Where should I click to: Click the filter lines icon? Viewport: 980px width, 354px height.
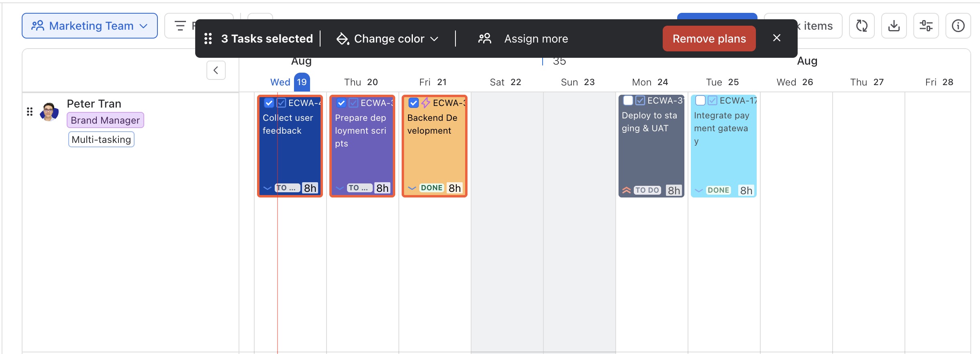point(180,26)
